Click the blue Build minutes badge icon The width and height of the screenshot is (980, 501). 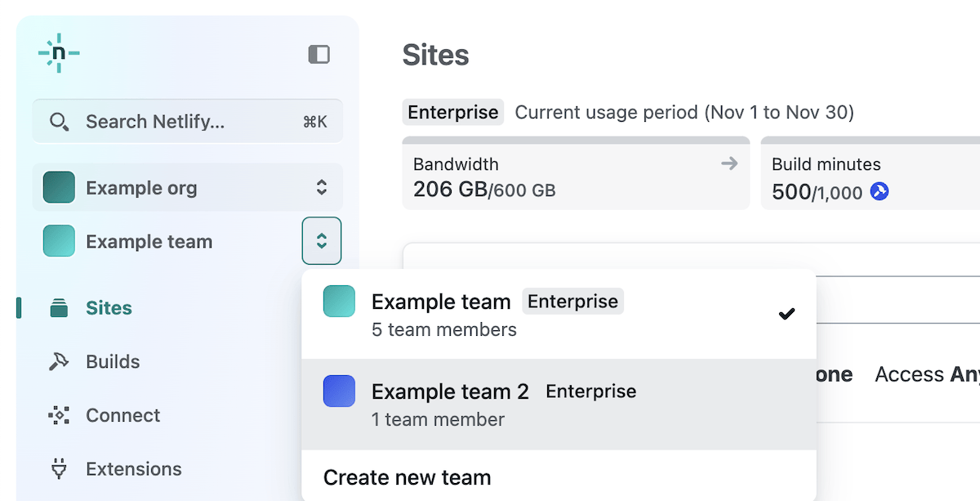[880, 192]
